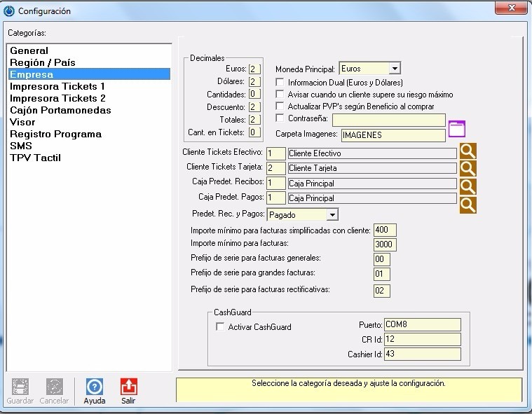This screenshot has height=414, width=532.
Task: Click the Ayuda help icon
Action: coord(95,387)
